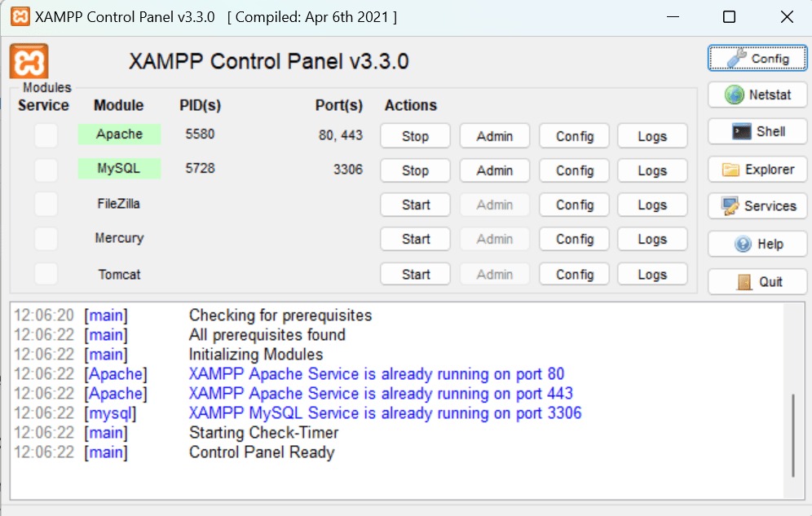Click Apache PID value 5580
The width and height of the screenshot is (812, 516).
click(x=200, y=134)
